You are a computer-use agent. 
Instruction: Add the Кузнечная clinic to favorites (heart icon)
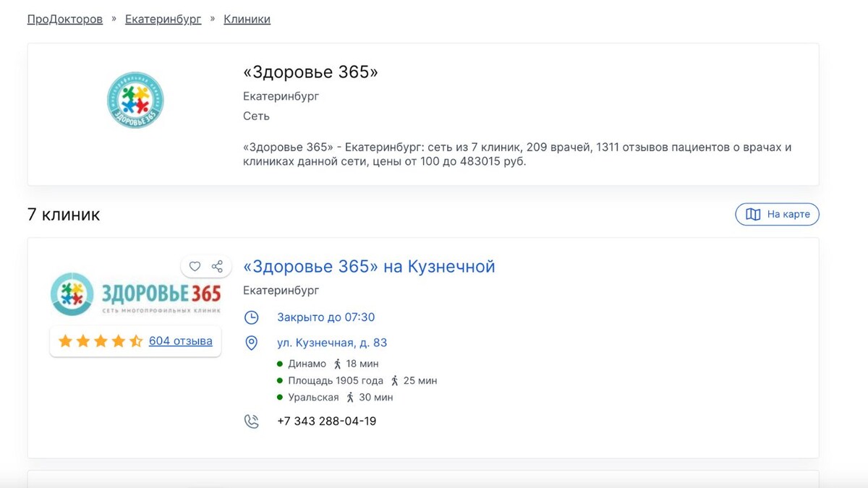pyautogui.click(x=195, y=266)
